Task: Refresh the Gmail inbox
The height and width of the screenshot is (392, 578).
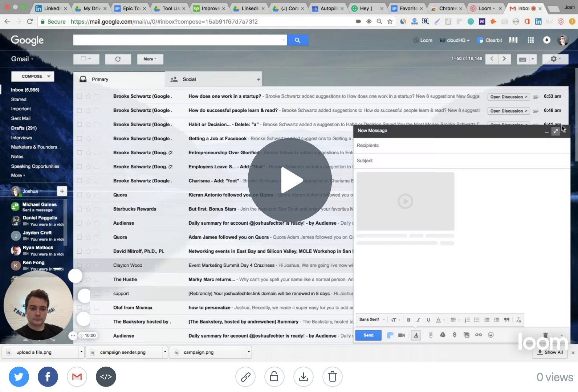Action: (118, 59)
